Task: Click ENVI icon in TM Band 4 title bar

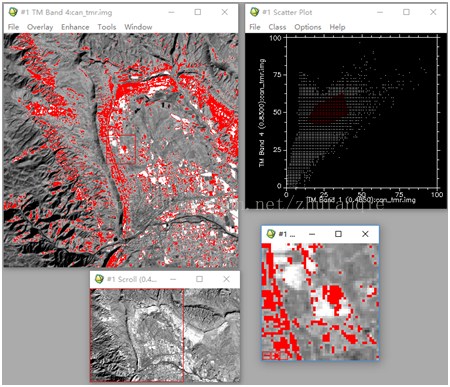Action: point(13,12)
